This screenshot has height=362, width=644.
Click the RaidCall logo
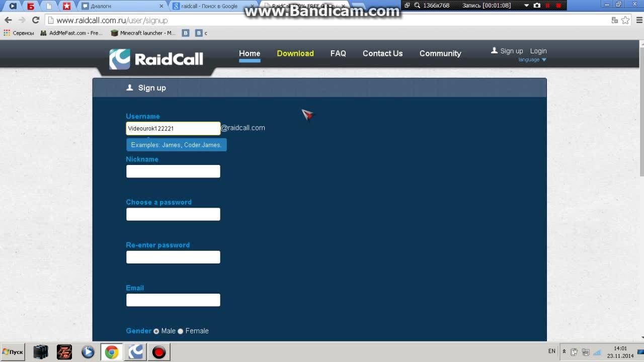[156, 59]
